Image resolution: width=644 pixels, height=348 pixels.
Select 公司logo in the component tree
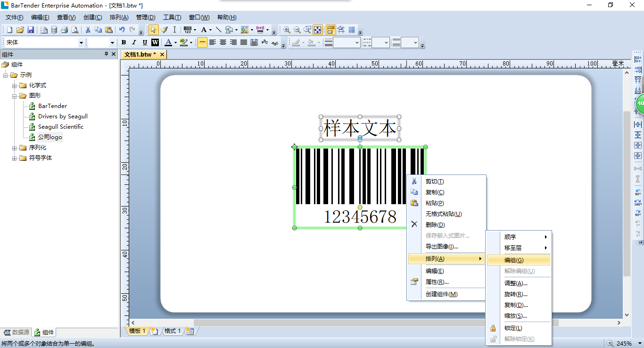[50, 137]
